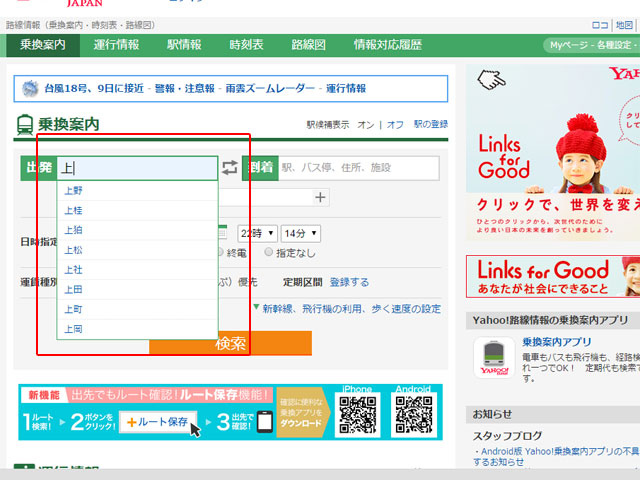Choose 上松 from the suggestion list
640x480 pixels.
click(137, 250)
